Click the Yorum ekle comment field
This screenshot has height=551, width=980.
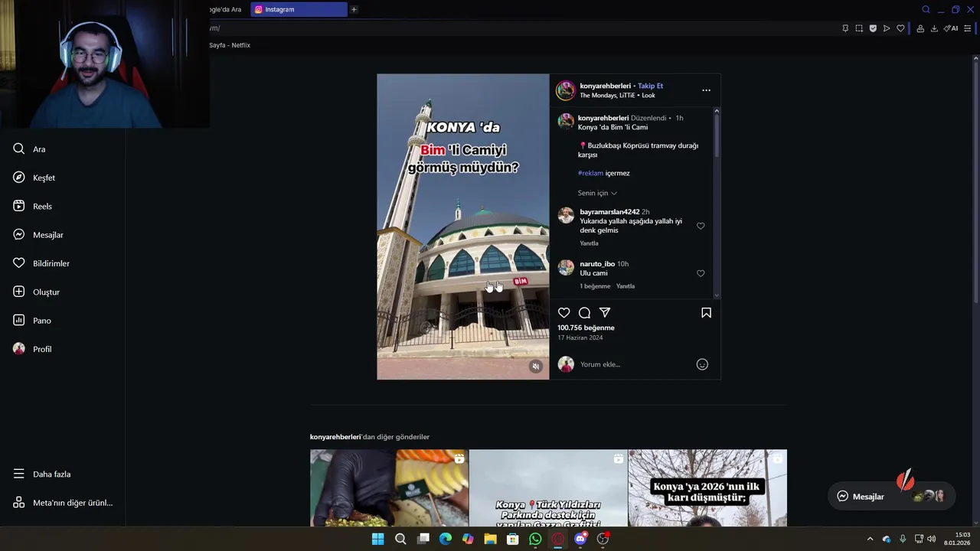634,364
